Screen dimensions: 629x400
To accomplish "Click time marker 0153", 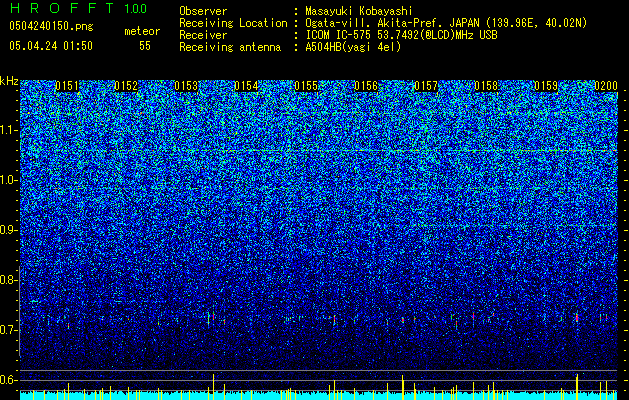I will click(x=186, y=86).
